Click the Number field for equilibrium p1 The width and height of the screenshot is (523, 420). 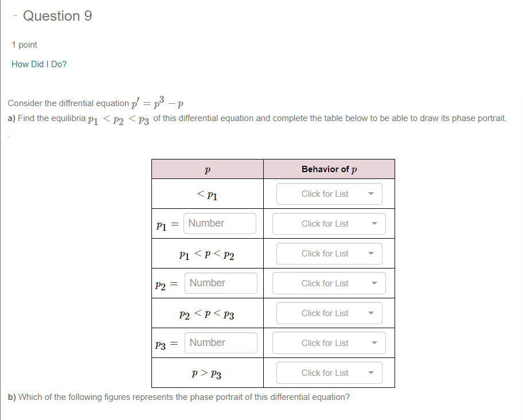click(220, 223)
